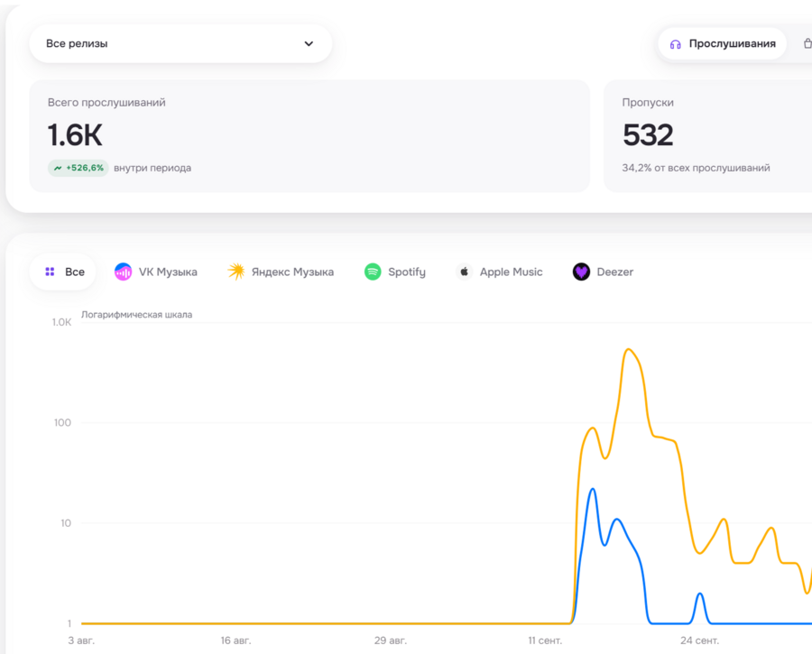Click the four-dot grid icon beside Все
Image resolution: width=812 pixels, height=654 pixels.
[51, 272]
